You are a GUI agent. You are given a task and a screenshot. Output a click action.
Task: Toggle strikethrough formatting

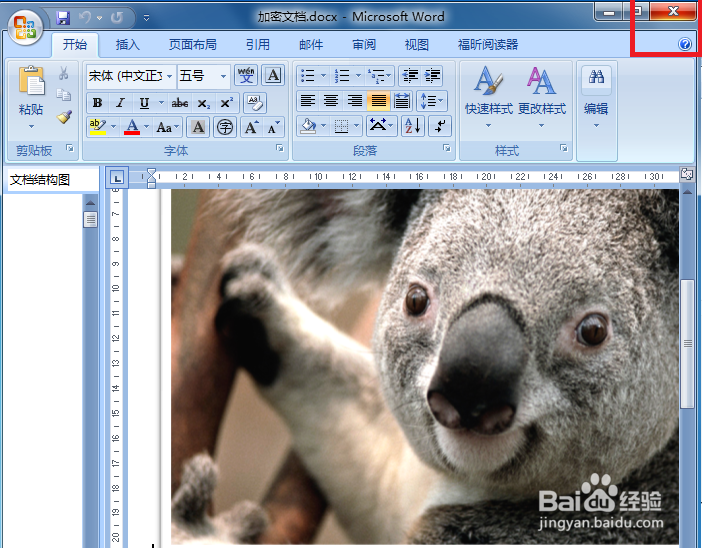[x=180, y=103]
